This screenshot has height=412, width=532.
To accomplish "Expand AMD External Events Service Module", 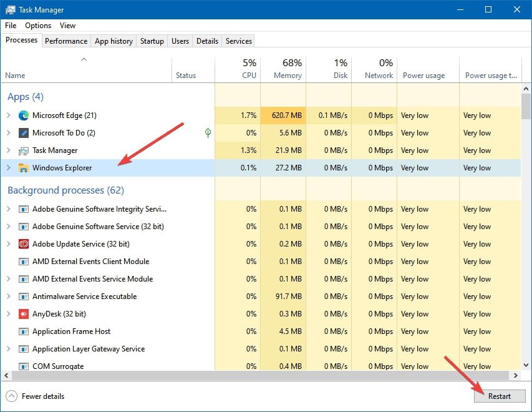I will point(9,279).
